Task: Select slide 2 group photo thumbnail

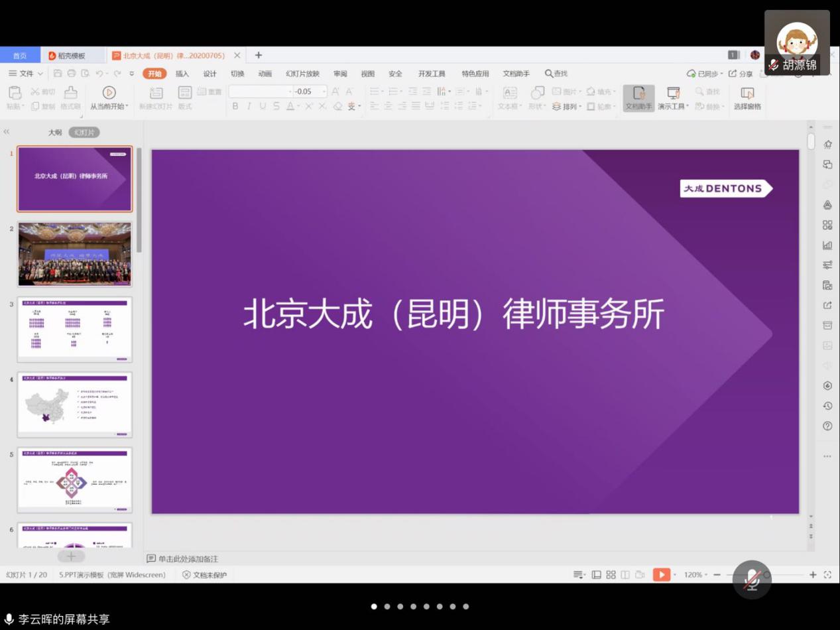Action: pyautogui.click(x=74, y=254)
